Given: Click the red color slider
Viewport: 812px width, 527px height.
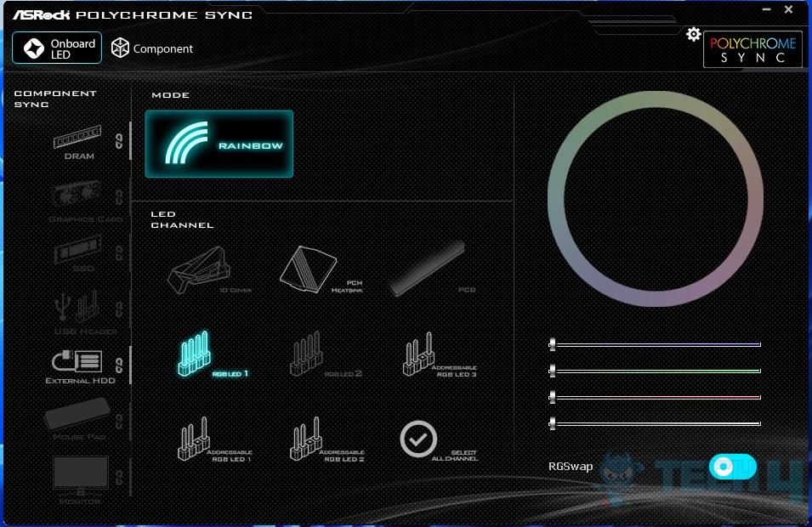Looking at the screenshot, I should (655, 397).
